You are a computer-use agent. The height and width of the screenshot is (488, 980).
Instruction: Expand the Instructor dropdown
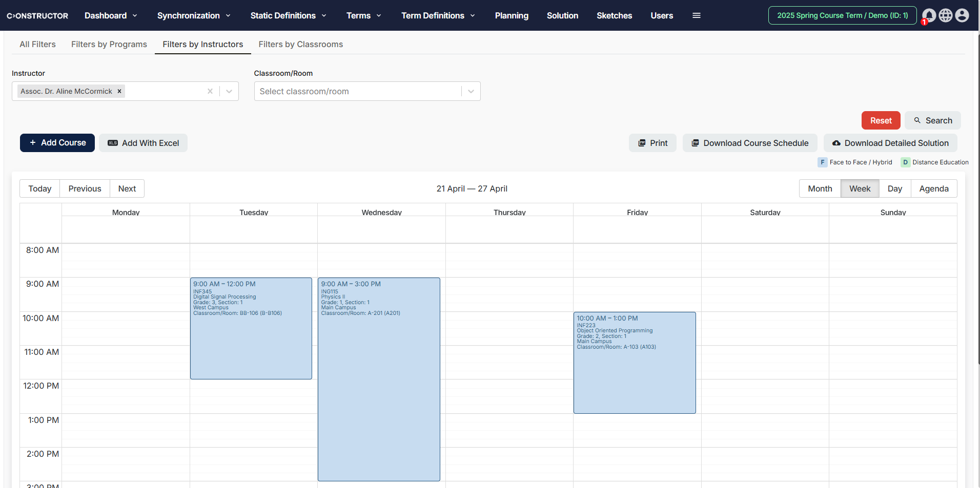[x=229, y=91]
